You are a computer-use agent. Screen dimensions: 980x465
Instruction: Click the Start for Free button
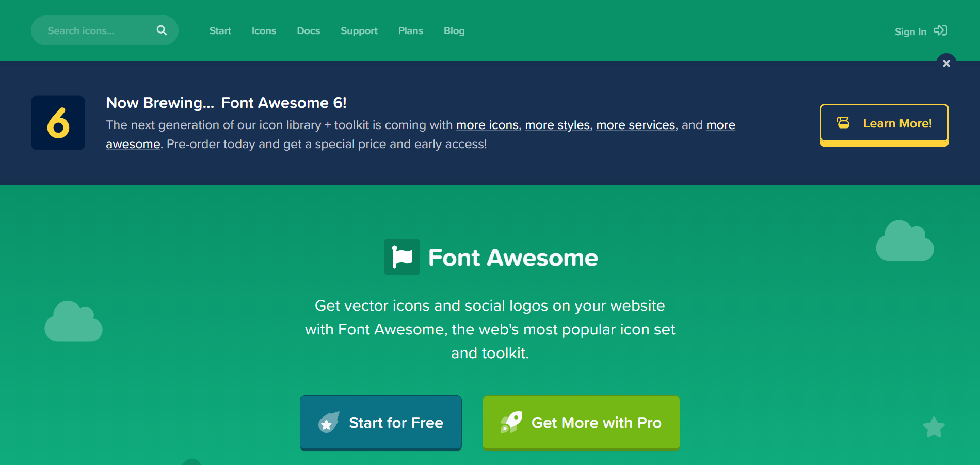pos(381,423)
